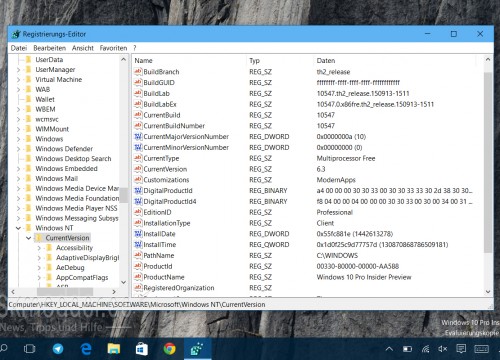Image resolution: width=500 pixels, height=360 pixels.
Task: Open the touch keyboard tray icon
Action: (481, 349)
